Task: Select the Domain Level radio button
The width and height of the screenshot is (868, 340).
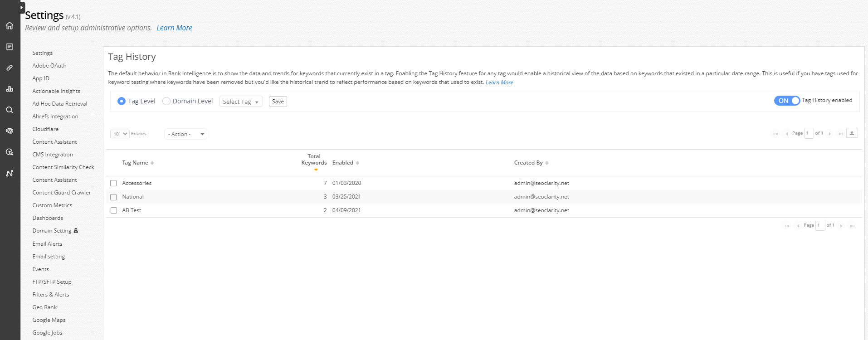Action: pyautogui.click(x=166, y=101)
